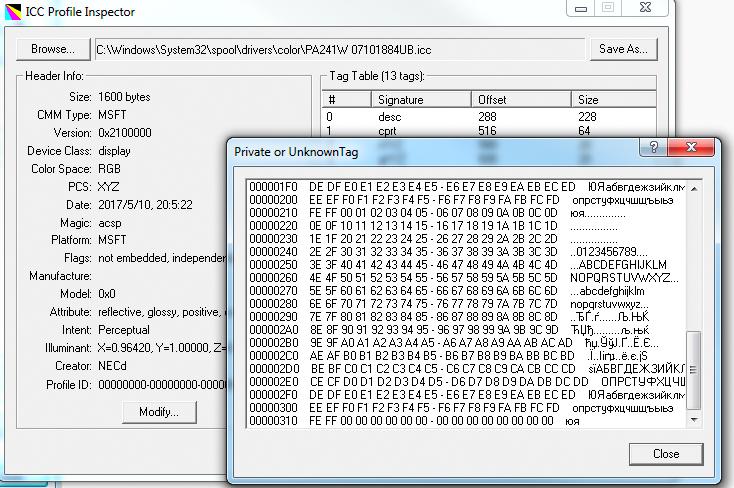Click the PCS value XYZ

(109, 187)
